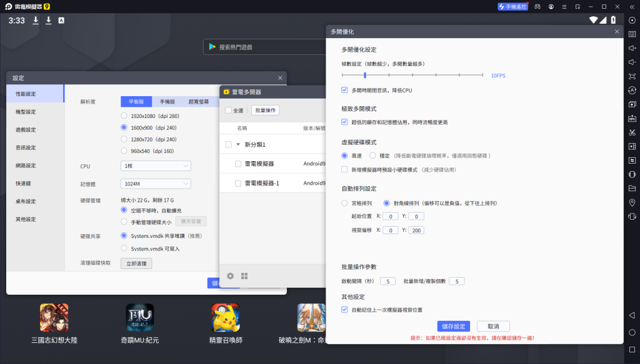Open the multi-instance window-plus sidebar icon
This screenshot has width=640, height=364.
[x=632, y=104]
